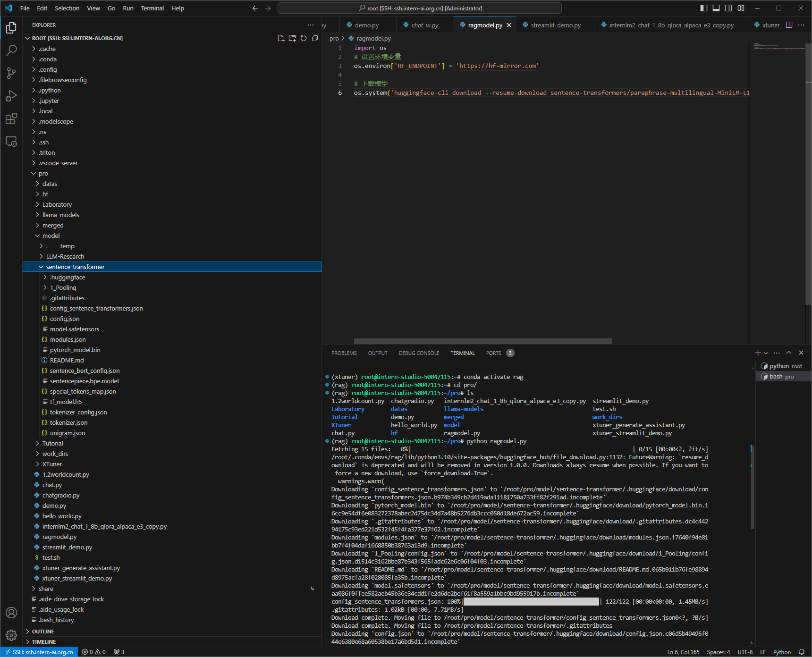Expand the TIMELINE section
812x657 pixels.
click(x=172, y=642)
